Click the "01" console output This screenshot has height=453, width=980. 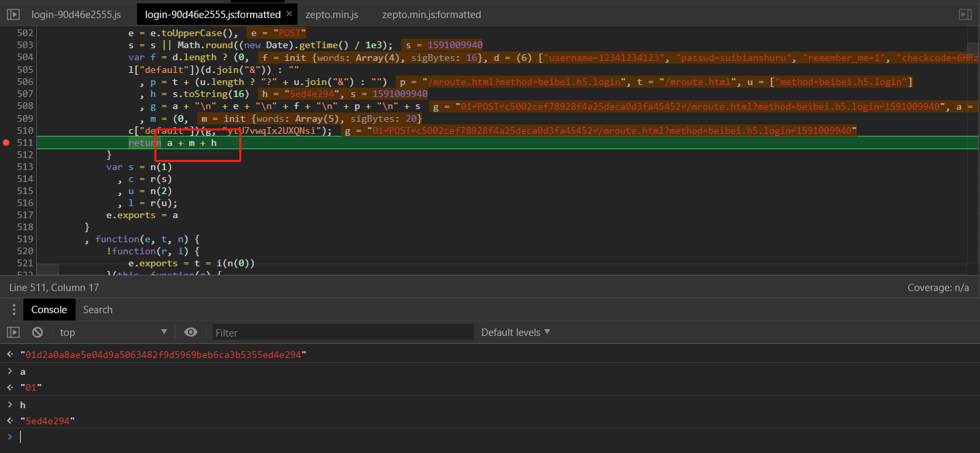(x=31, y=387)
